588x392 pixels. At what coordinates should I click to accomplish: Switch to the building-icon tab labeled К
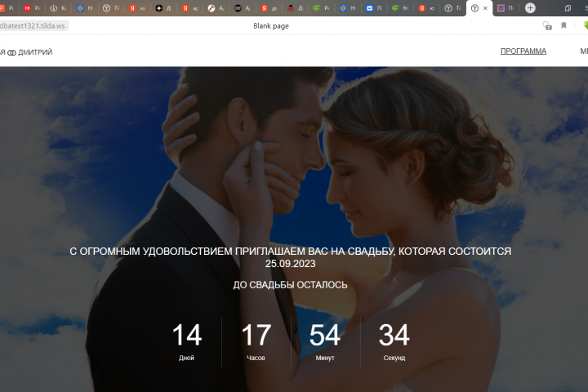click(58, 8)
